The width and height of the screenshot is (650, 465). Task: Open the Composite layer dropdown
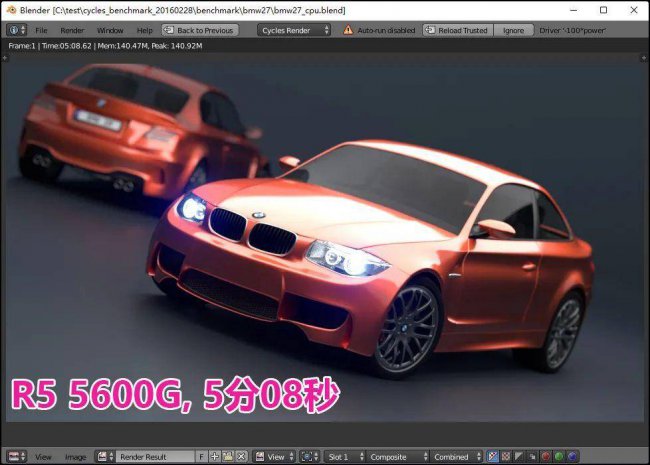tap(398, 457)
